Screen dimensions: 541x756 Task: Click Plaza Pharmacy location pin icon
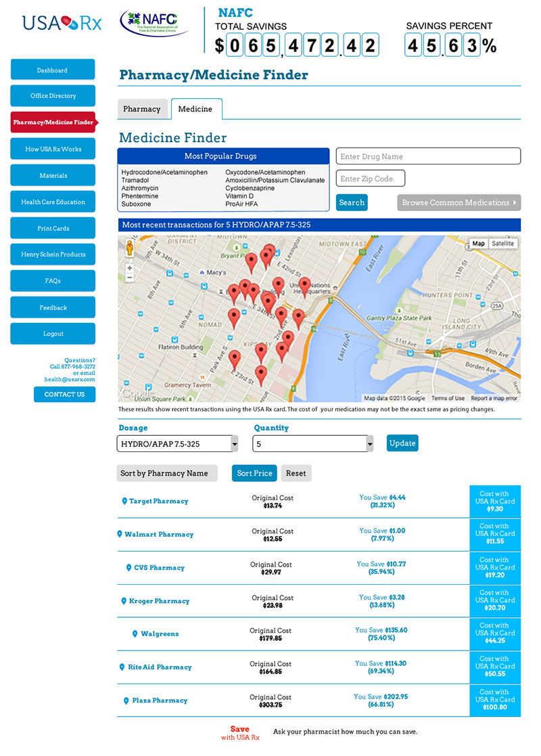pos(126,701)
